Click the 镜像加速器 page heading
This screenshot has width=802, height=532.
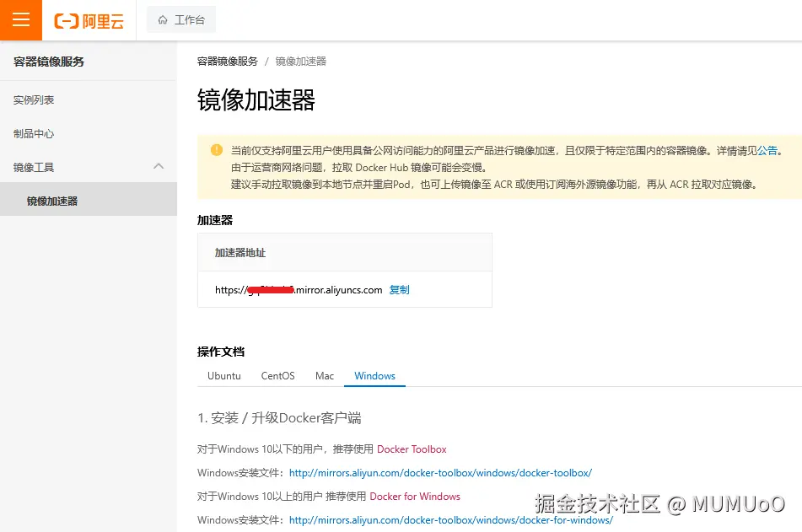click(256, 99)
